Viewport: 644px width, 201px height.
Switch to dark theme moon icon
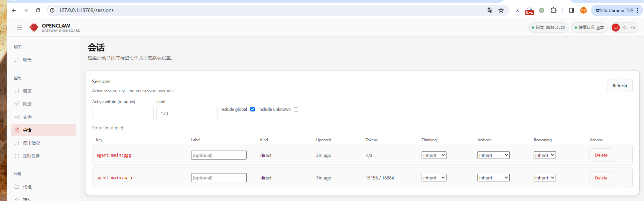633,28
